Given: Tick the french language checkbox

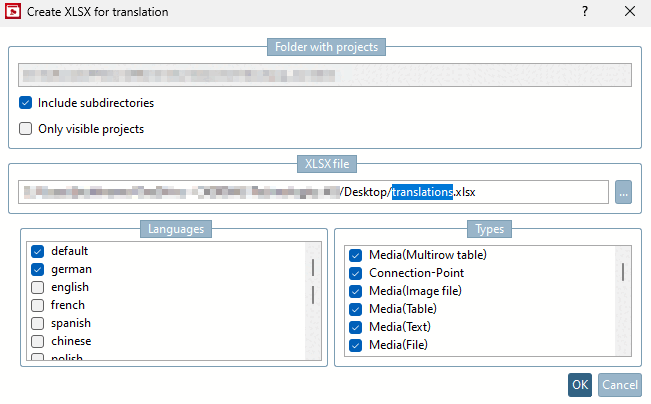Looking at the screenshot, I should (x=38, y=305).
